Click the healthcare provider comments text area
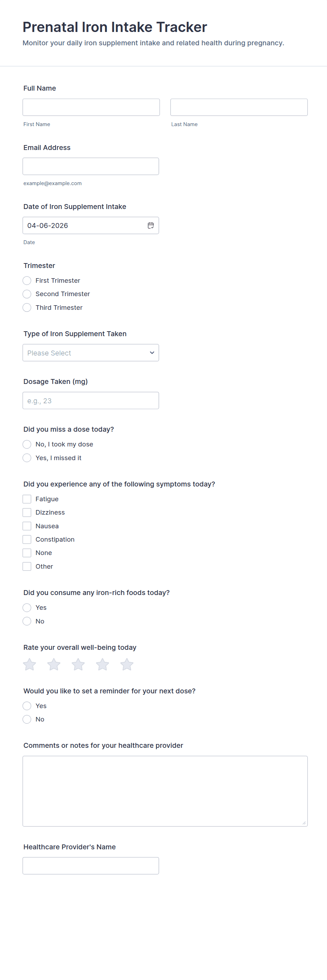The width and height of the screenshot is (327, 980). click(165, 791)
